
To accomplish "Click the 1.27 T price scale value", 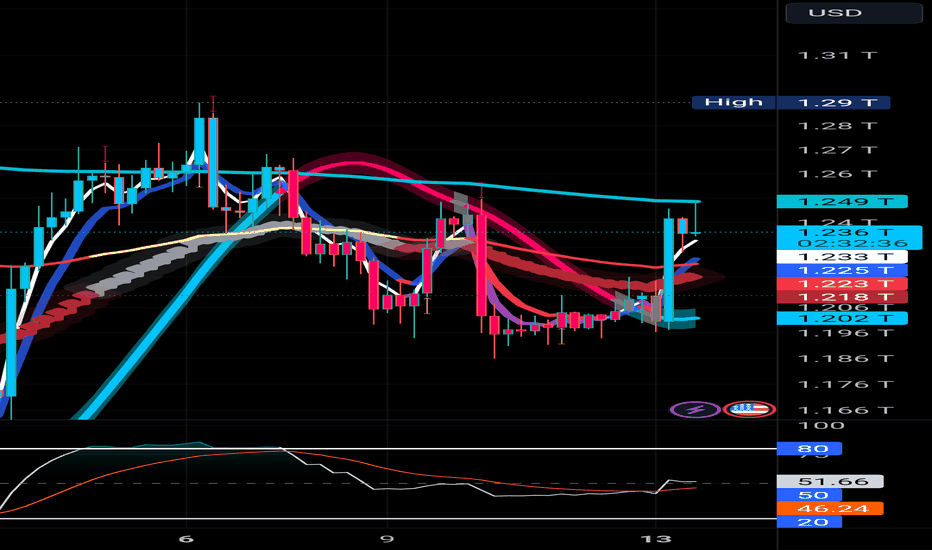I will 837,150.
